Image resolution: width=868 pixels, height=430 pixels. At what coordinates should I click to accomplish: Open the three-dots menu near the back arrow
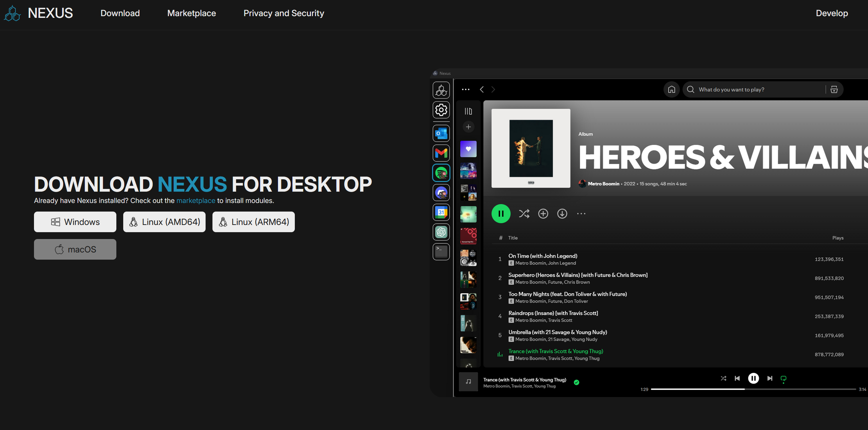pyautogui.click(x=465, y=89)
